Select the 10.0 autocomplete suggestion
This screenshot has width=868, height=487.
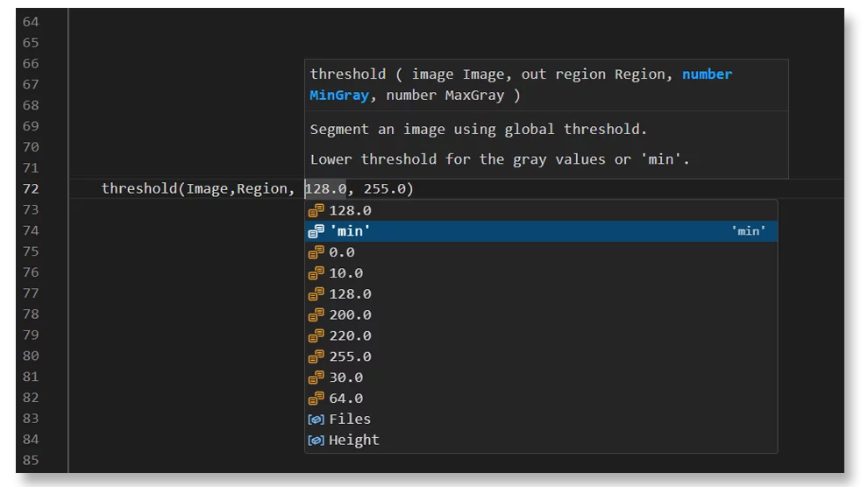pos(345,273)
